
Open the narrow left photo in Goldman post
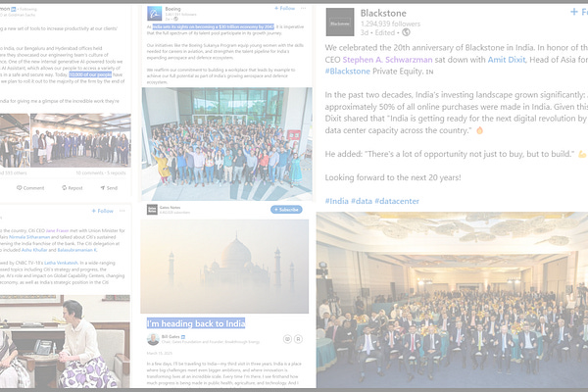coord(15,140)
